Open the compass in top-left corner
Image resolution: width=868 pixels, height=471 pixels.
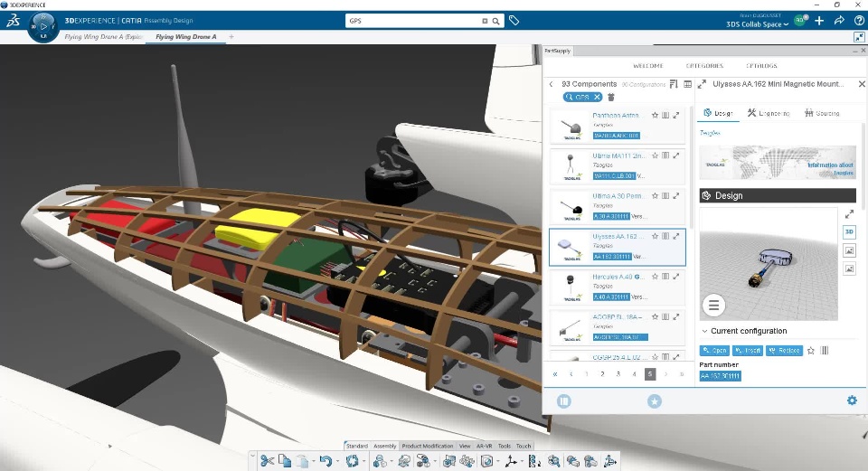(x=43, y=26)
